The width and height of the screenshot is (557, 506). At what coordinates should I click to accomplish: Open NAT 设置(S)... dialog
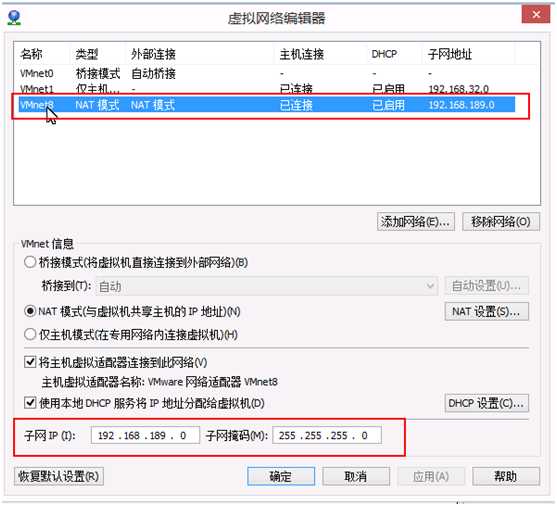coord(486,312)
